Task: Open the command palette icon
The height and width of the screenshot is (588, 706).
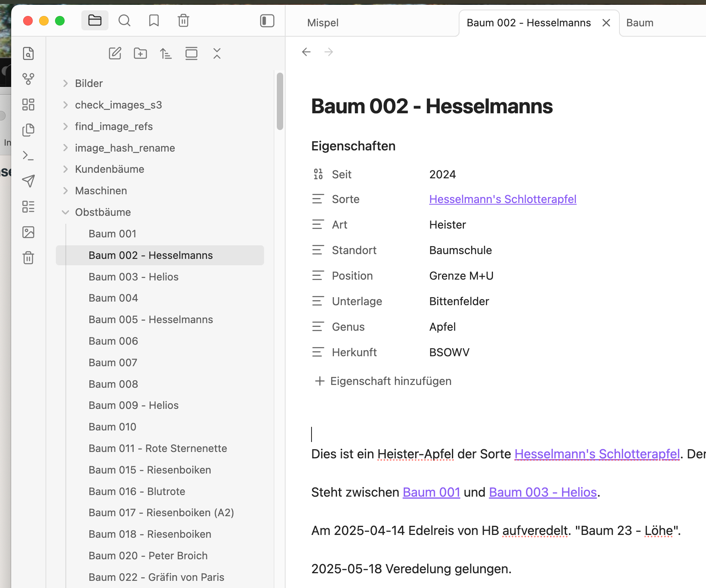Action: tap(28, 156)
